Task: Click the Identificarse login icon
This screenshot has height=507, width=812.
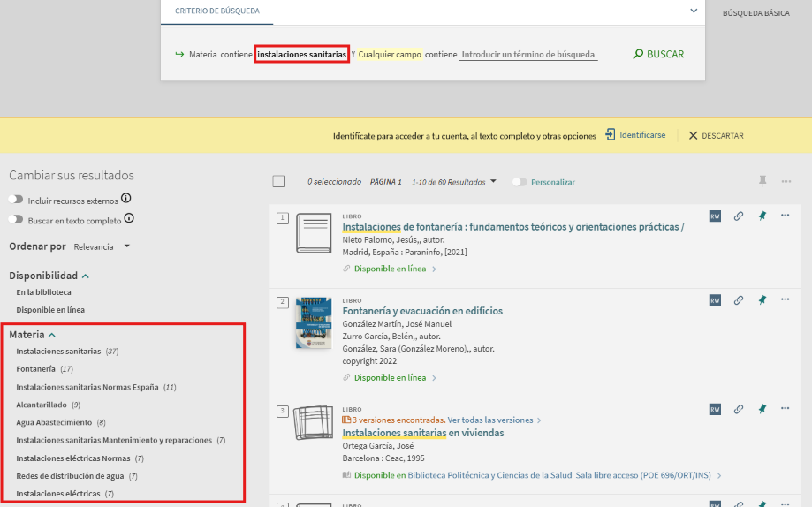Action: 610,134
